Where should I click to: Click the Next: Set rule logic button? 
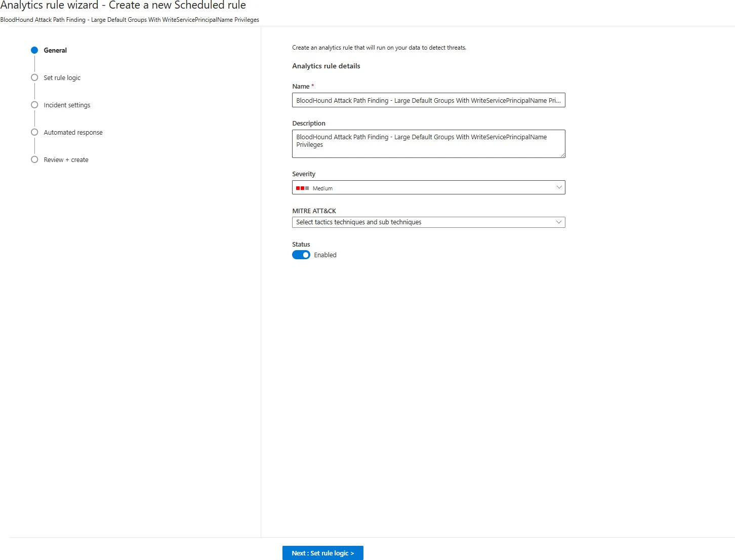[x=323, y=553]
